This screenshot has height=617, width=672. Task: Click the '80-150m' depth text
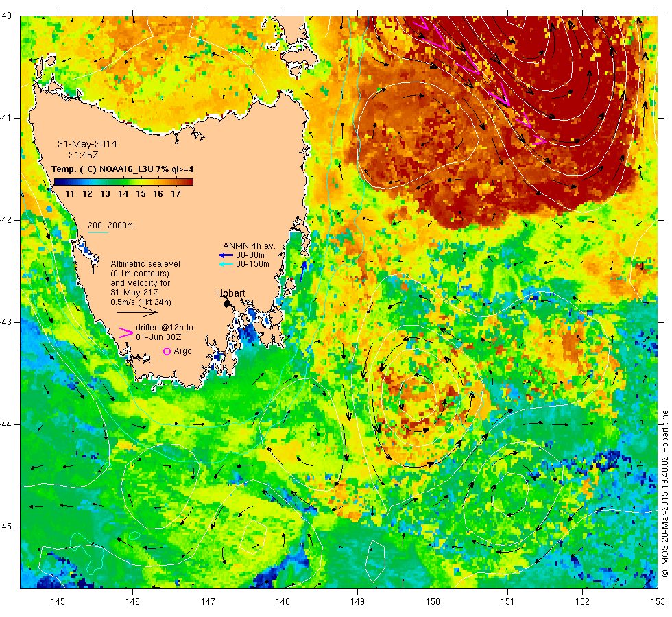pyautogui.click(x=253, y=264)
